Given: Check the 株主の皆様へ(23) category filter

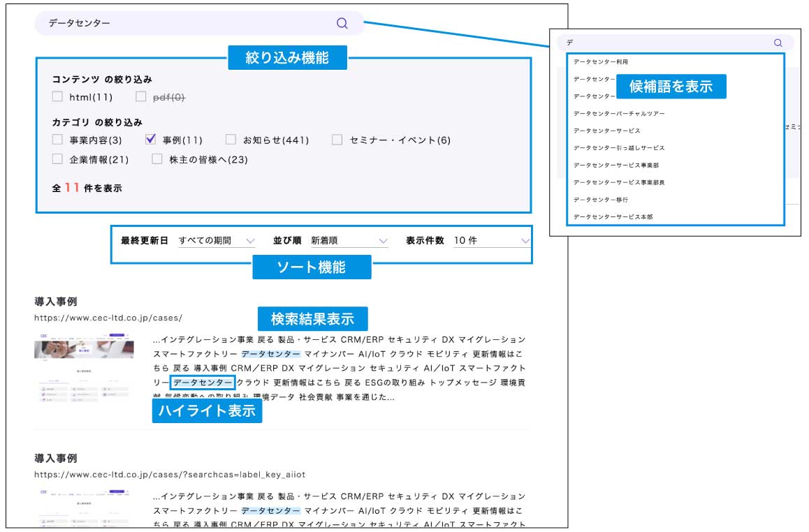Looking at the screenshot, I should 157,158.
